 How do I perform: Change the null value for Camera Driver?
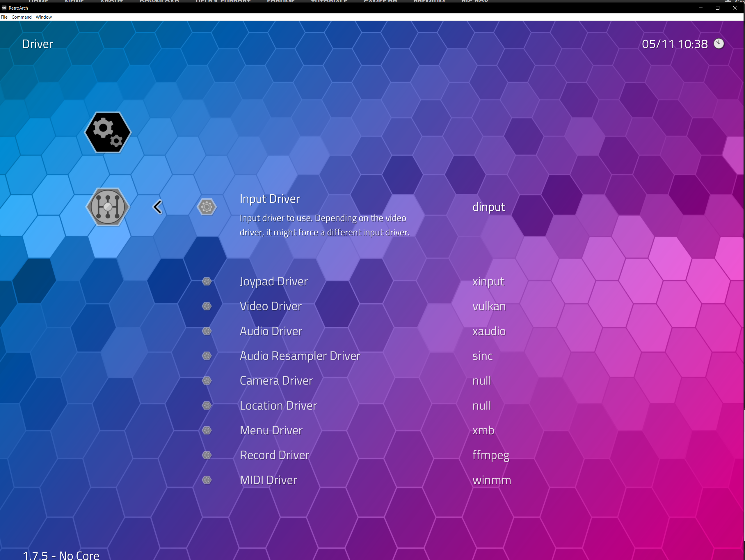482,381
